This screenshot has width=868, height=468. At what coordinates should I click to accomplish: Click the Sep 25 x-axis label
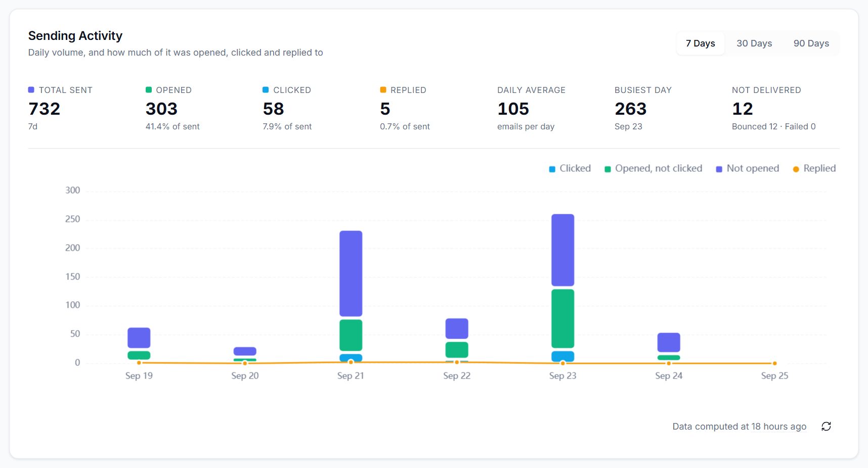coord(774,376)
